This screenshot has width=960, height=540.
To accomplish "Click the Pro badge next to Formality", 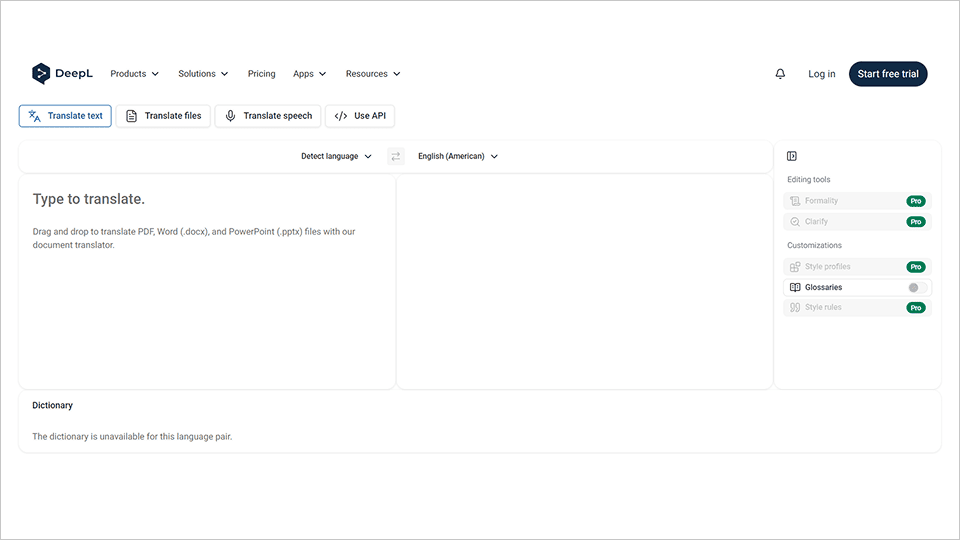I will coord(916,201).
